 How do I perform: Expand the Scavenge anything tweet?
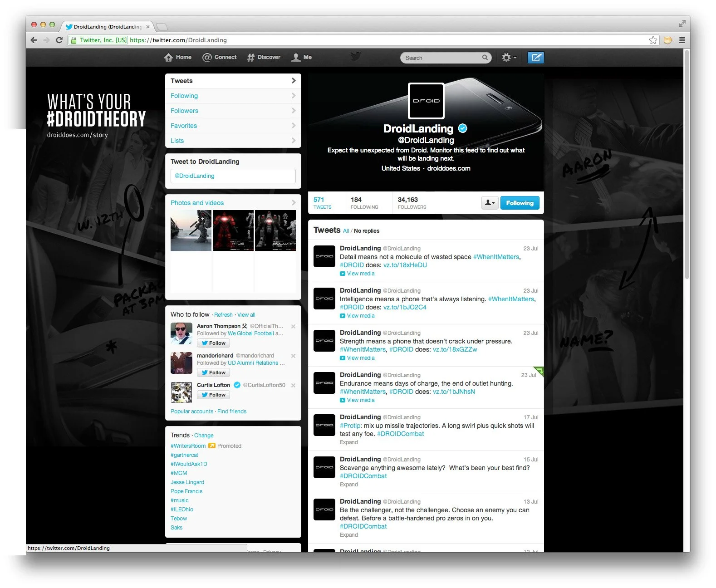[349, 485]
